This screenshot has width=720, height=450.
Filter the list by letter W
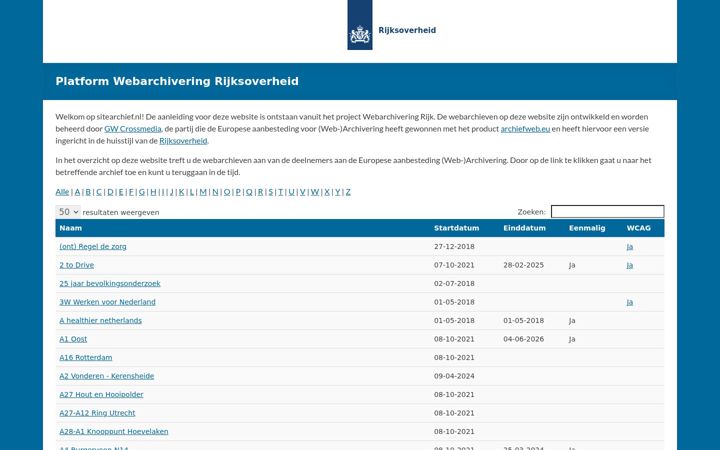click(315, 192)
